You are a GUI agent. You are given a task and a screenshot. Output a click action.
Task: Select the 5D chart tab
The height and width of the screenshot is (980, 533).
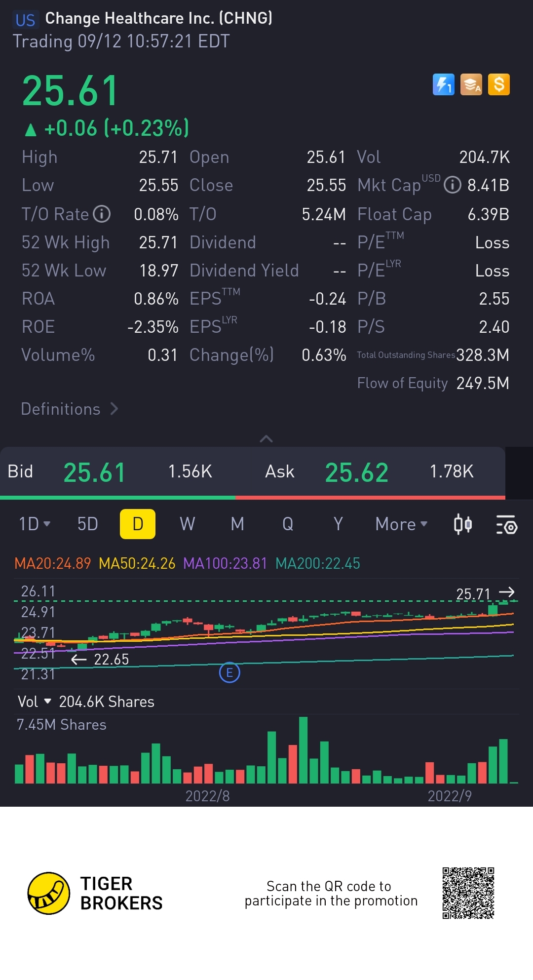pyautogui.click(x=88, y=524)
